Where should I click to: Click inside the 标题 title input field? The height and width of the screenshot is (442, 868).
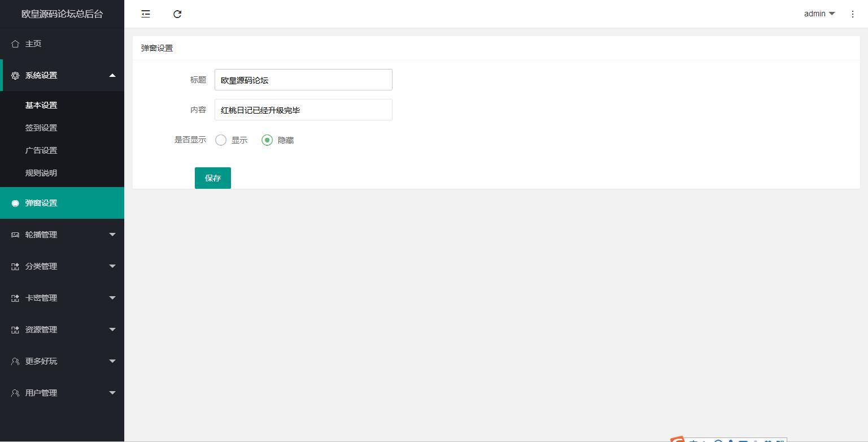pos(303,80)
